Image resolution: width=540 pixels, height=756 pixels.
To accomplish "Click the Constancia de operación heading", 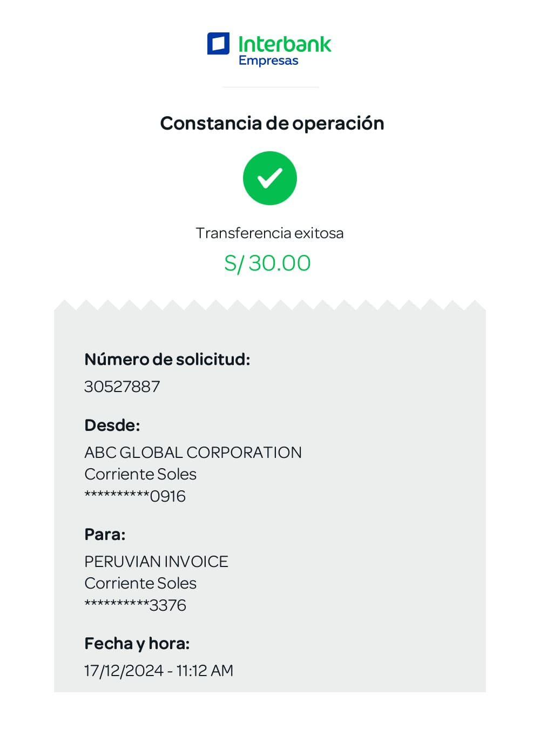I will pyautogui.click(x=272, y=123).
